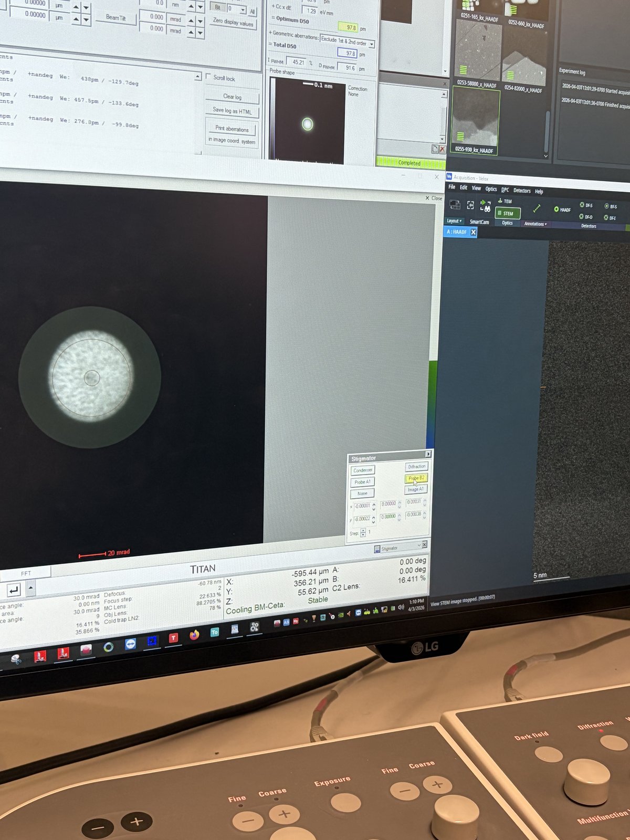The height and width of the screenshot is (840, 630).
Task: Click the Print aberrations button
Action: point(232,129)
